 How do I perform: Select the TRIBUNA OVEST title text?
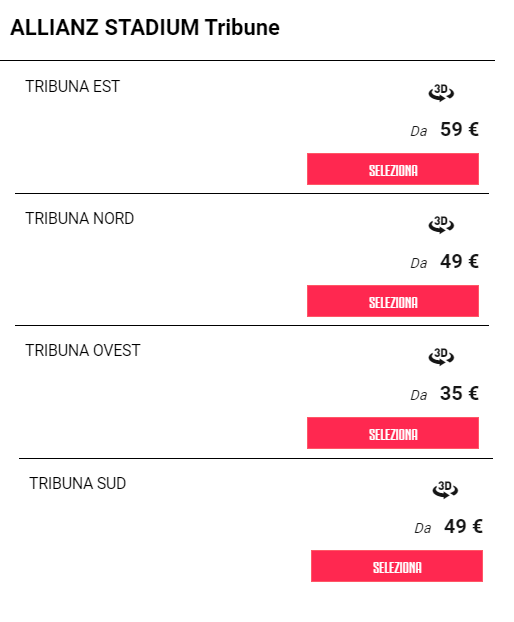83,351
